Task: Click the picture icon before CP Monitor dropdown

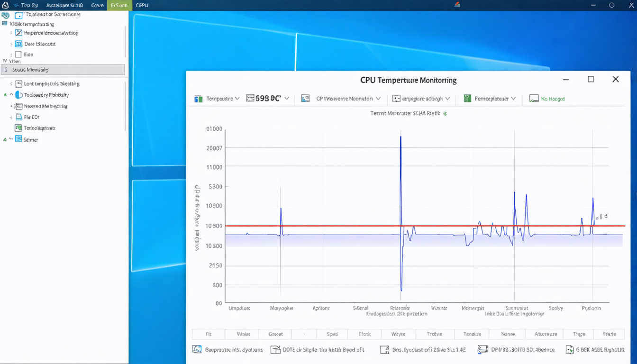Action: click(x=305, y=99)
